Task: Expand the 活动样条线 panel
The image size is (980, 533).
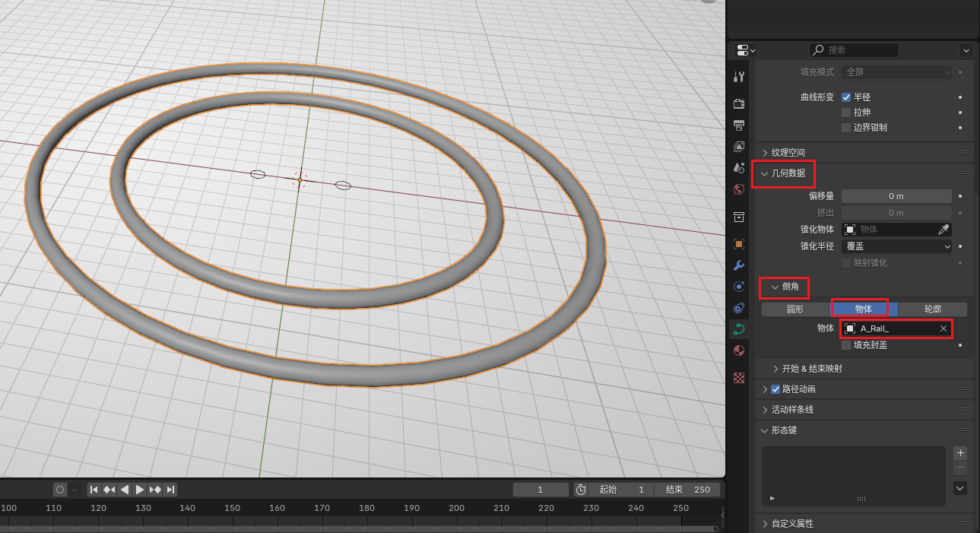Action: [864, 409]
